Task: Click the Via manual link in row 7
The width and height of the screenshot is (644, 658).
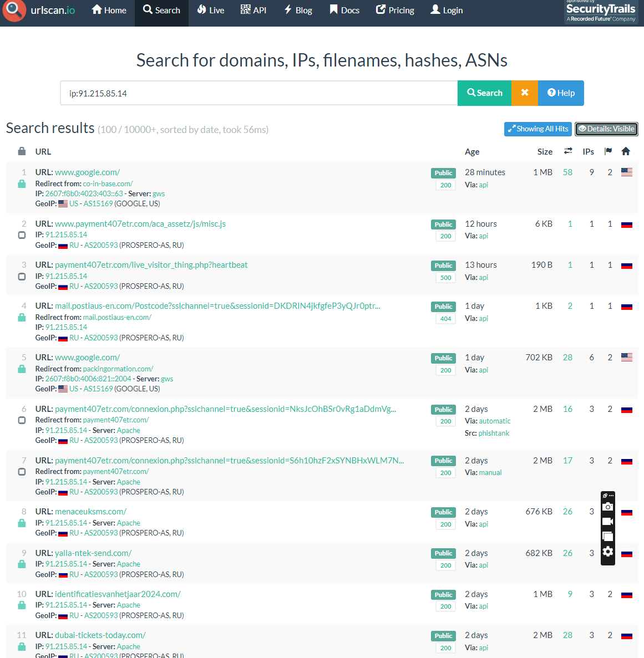Action: [490, 473]
